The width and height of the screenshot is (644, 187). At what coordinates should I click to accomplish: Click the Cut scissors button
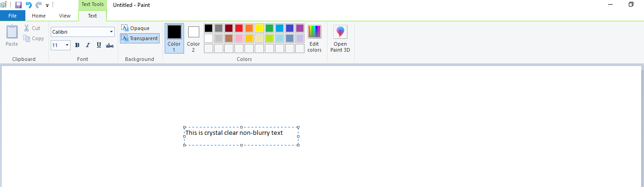tap(32, 28)
